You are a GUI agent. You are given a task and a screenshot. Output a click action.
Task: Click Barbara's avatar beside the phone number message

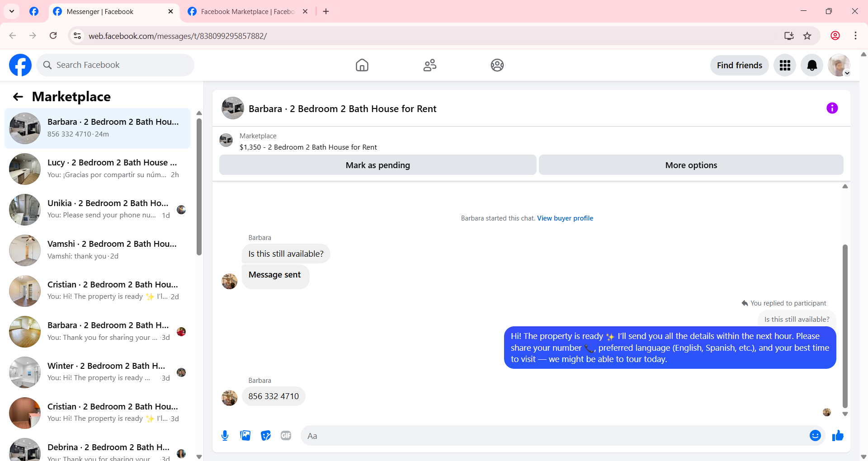229,398
